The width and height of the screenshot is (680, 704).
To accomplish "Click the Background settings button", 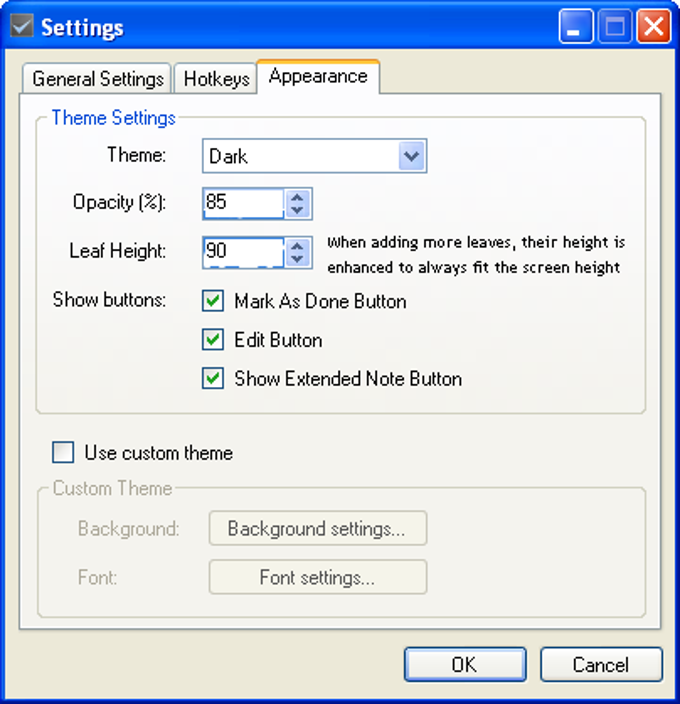I will pyautogui.click(x=317, y=528).
